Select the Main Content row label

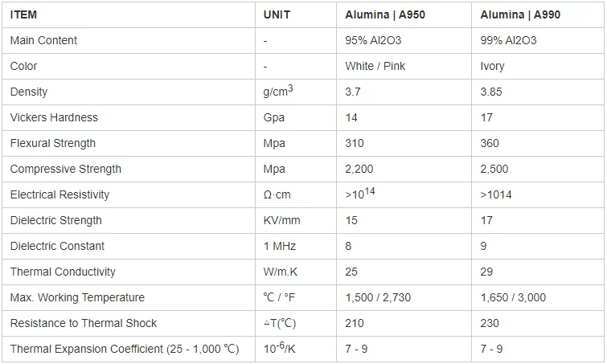[43, 40]
